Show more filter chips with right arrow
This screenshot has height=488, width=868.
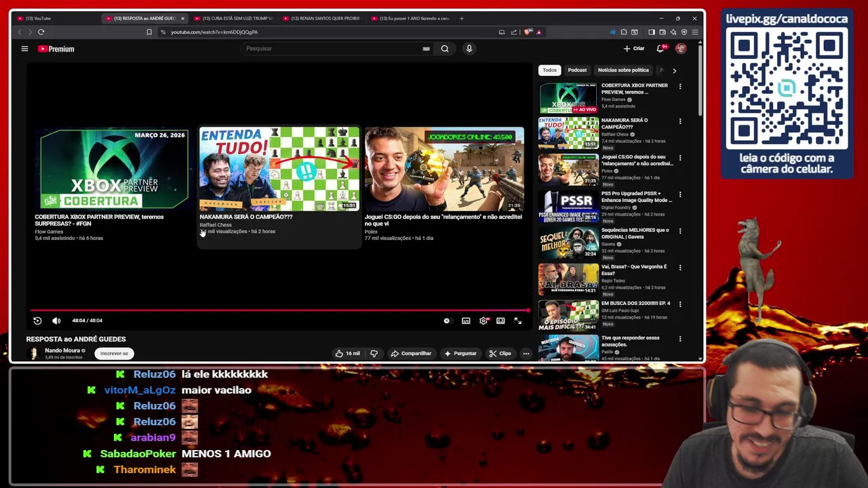click(x=674, y=70)
